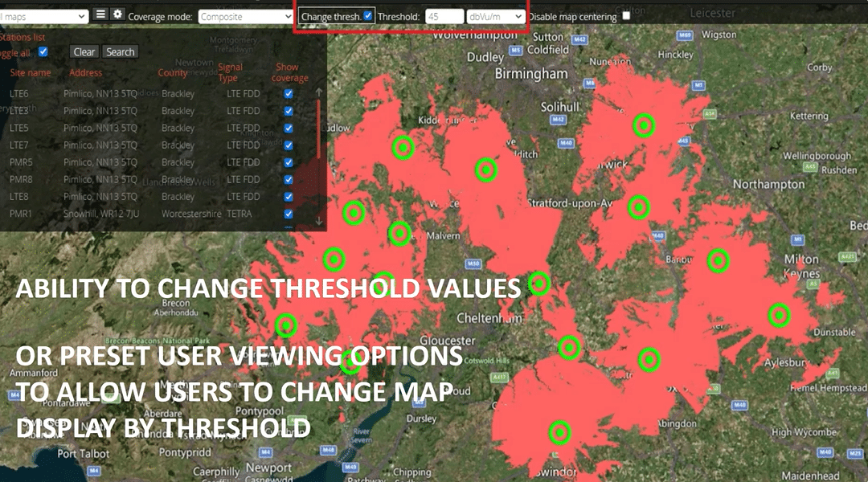Image resolution: width=868 pixels, height=482 pixels.
Task: Click the Snowhill, WR12 7JU address
Action: pyautogui.click(x=100, y=214)
